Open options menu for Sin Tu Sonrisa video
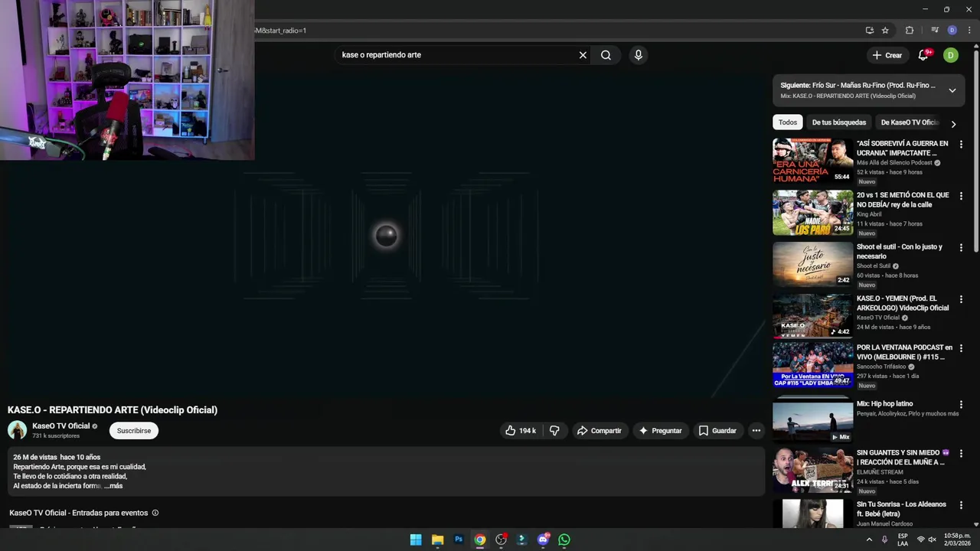 point(961,505)
